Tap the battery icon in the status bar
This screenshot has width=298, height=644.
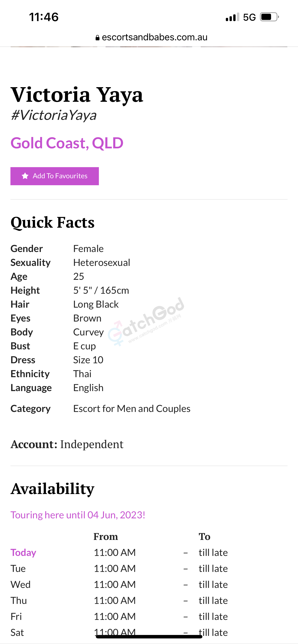[x=269, y=17]
